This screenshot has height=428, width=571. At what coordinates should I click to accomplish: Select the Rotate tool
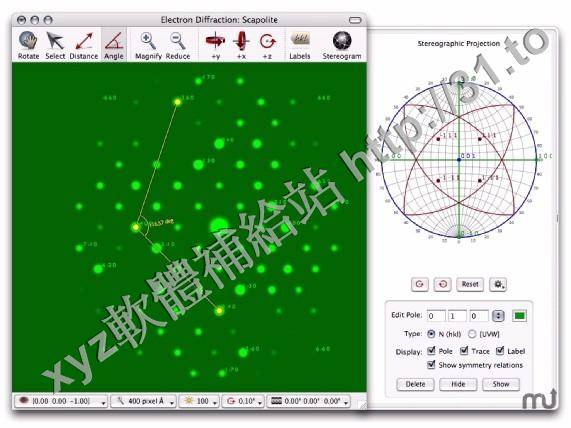28,45
